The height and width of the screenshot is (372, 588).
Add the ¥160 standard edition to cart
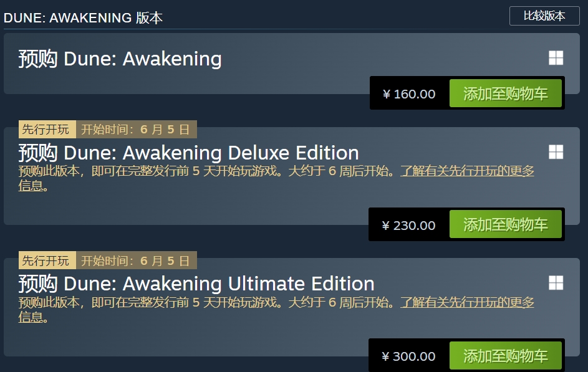pos(505,94)
